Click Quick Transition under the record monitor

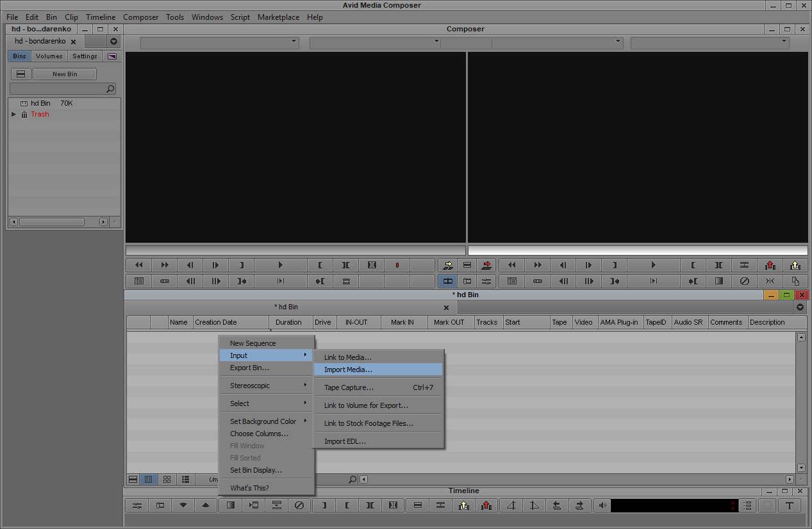click(x=718, y=281)
